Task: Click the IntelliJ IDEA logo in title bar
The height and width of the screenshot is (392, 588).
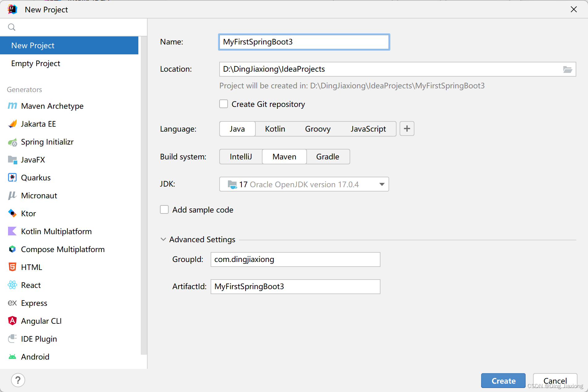Action: [12, 9]
